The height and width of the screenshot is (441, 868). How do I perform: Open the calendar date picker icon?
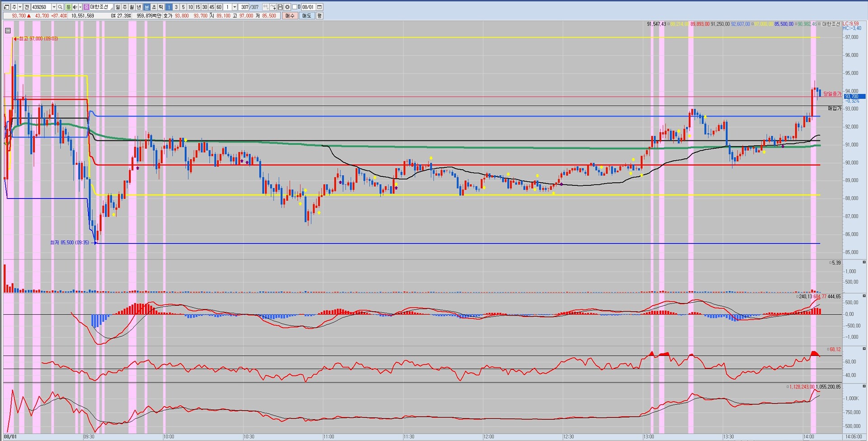320,7
